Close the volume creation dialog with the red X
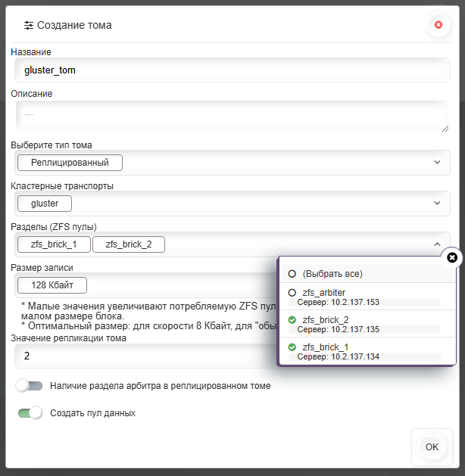The height and width of the screenshot is (476, 465). [x=438, y=25]
